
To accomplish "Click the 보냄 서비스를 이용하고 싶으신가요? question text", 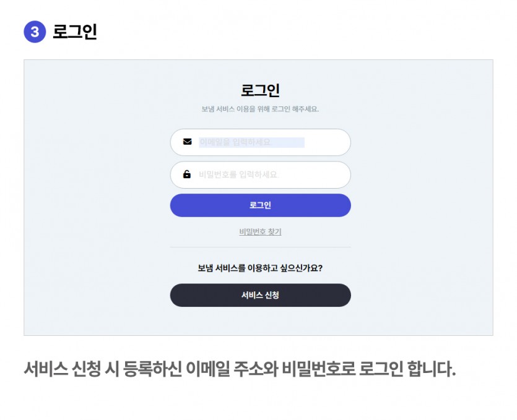I will pos(260,268).
